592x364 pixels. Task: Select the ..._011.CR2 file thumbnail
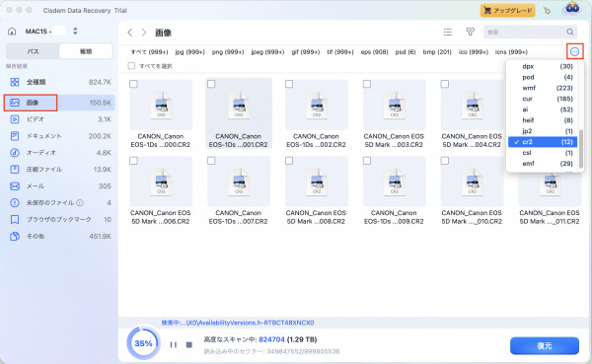point(551,188)
